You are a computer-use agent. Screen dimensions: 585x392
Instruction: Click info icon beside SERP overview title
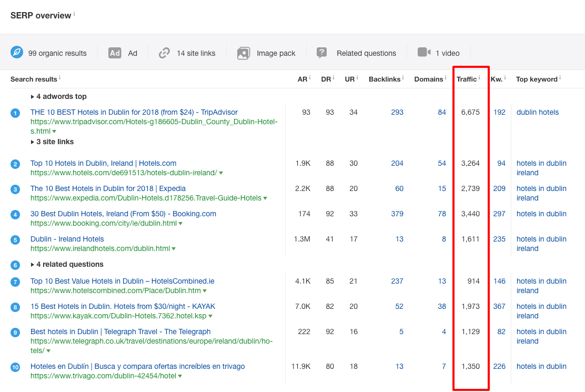(x=74, y=14)
